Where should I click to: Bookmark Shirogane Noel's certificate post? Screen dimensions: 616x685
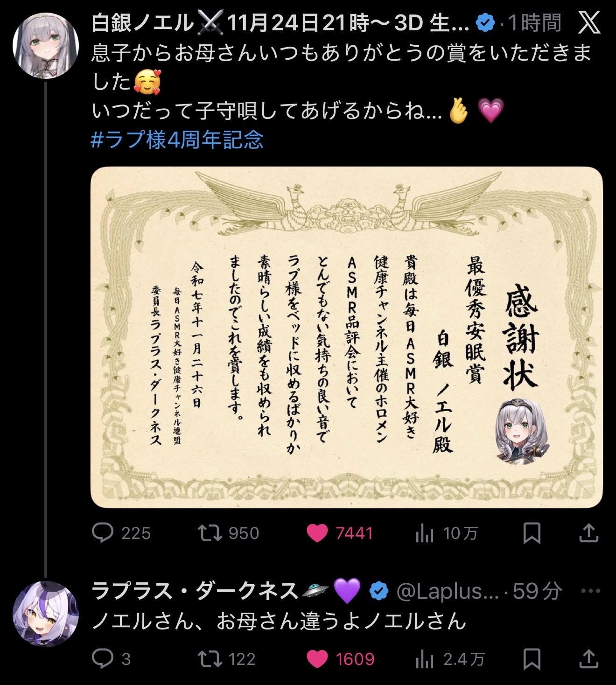pyautogui.click(x=532, y=533)
